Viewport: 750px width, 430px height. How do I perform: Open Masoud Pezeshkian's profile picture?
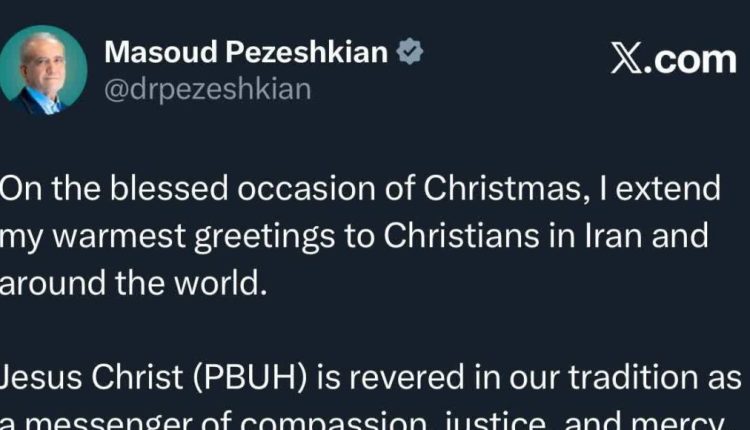point(42,70)
